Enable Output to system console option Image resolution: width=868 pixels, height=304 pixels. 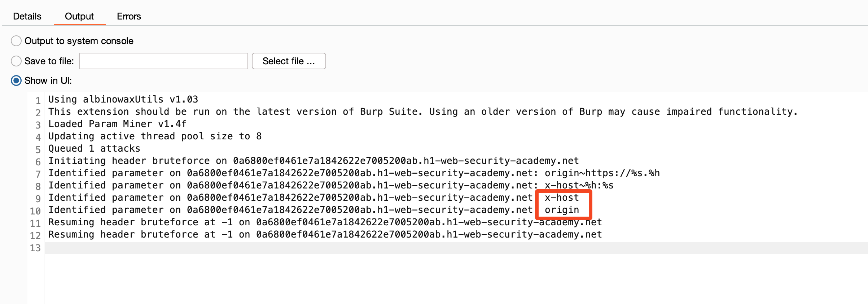tap(16, 41)
